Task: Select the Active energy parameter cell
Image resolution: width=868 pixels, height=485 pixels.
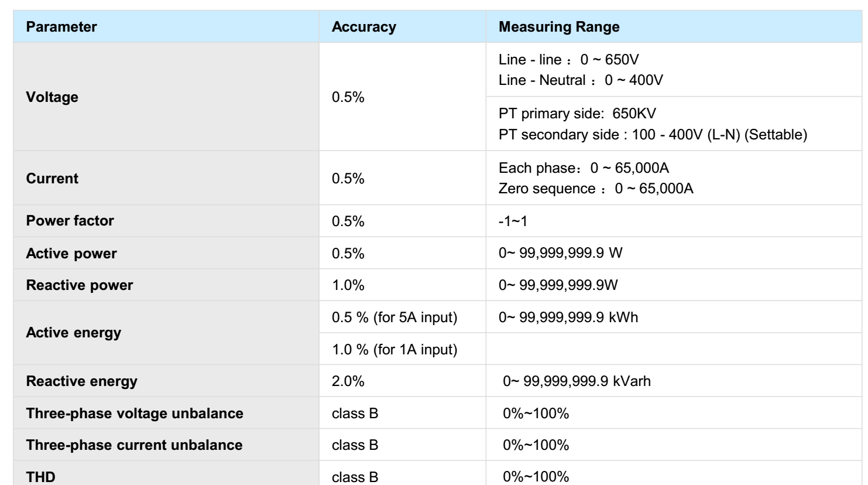Action: click(74, 333)
